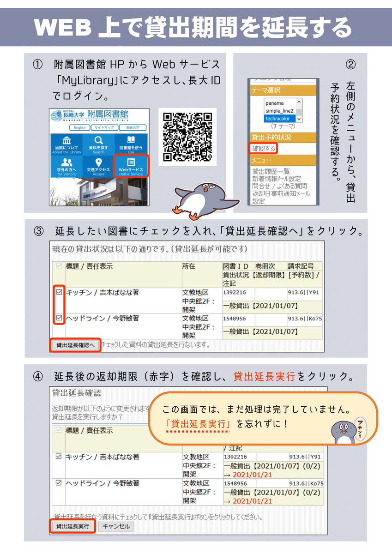Open the 当館について About the Library tile
This screenshot has height=554, width=392.
click(66, 145)
